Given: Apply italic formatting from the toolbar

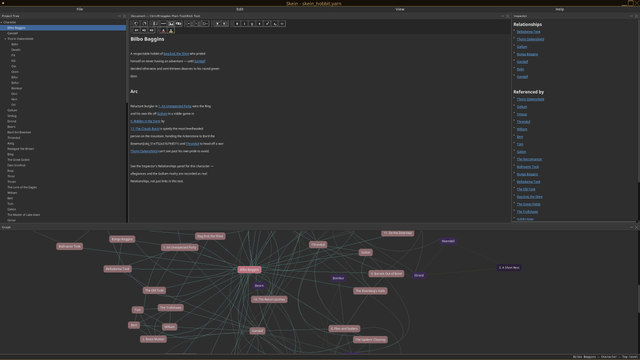Looking at the screenshot, I should pyautogui.click(x=244, y=24).
